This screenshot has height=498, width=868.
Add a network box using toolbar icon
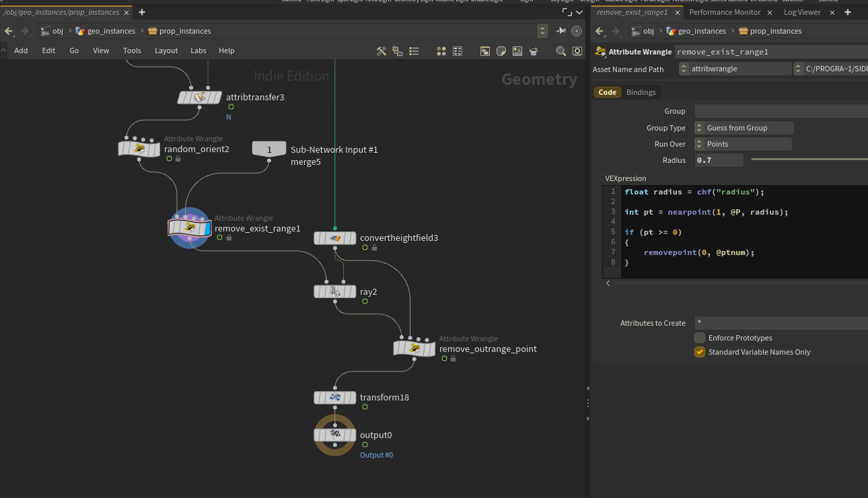(484, 50)
